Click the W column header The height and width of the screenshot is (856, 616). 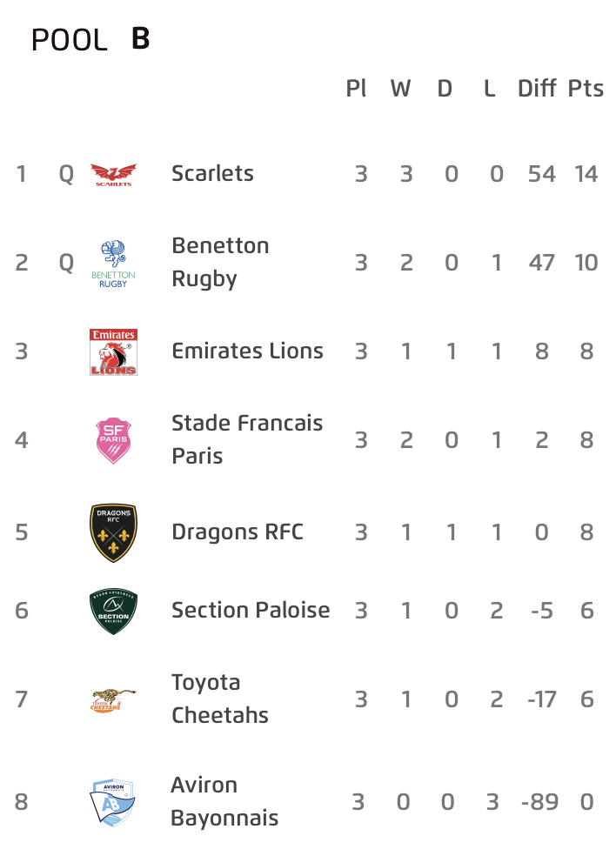click(400, 89)
